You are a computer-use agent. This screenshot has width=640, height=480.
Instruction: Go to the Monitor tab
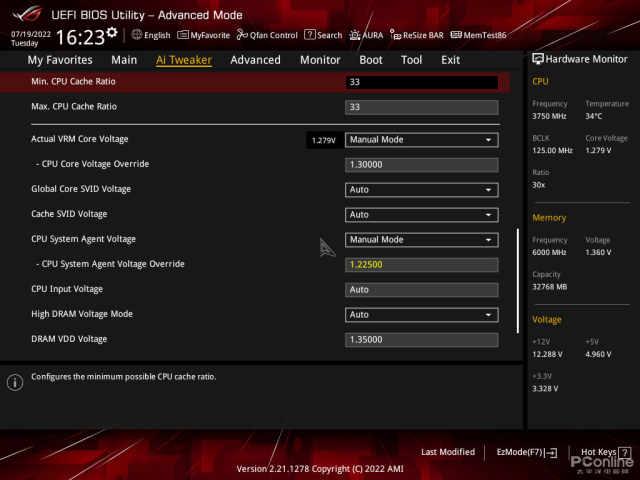point(320,60)
